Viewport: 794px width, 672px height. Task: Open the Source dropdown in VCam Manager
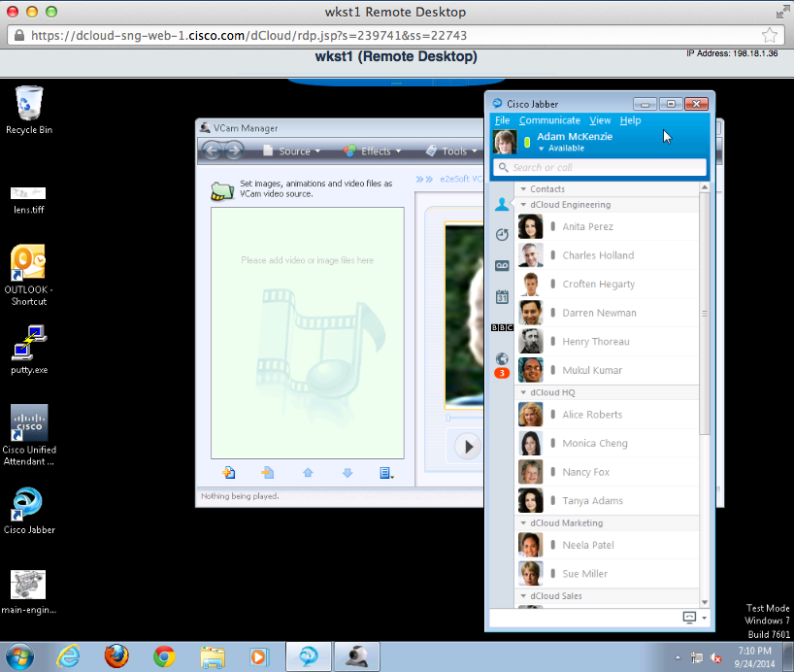click(x=294, y=151)
